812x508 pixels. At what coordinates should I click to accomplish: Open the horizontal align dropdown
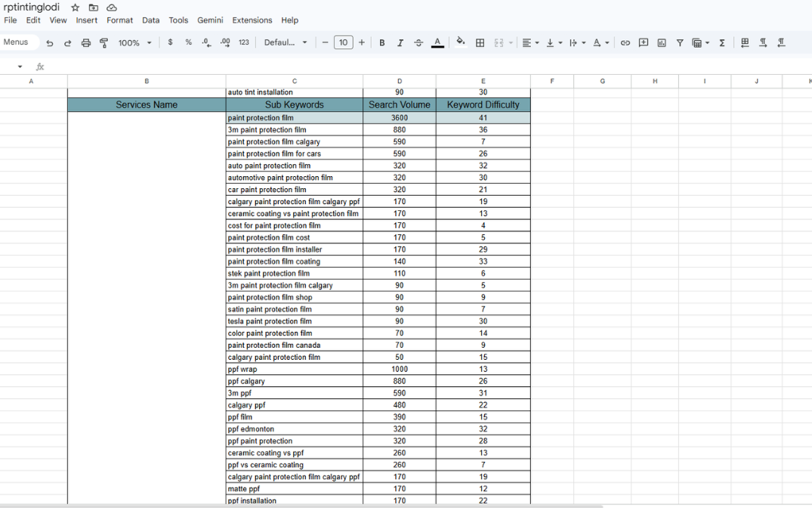click(x=530, y=43)
